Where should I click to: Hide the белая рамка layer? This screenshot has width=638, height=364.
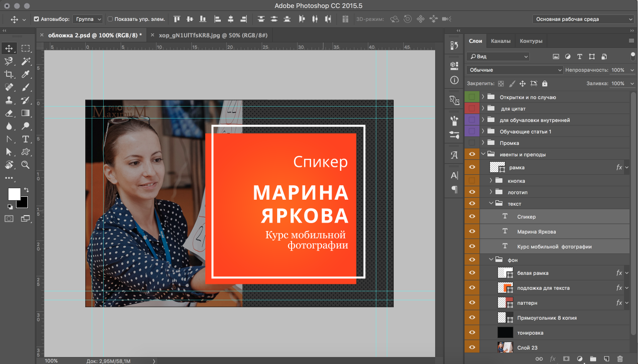[472, 273]
